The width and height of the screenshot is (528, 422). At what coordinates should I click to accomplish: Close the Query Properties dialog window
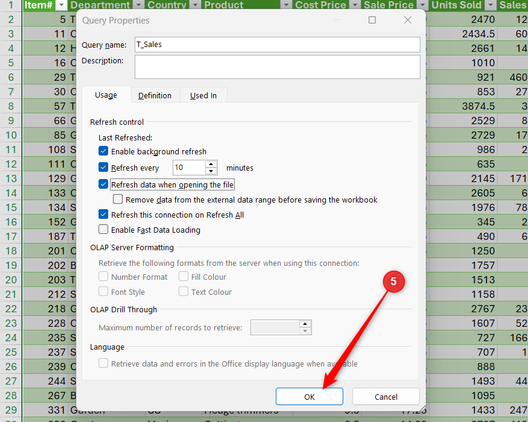click(x=407, y=20)
